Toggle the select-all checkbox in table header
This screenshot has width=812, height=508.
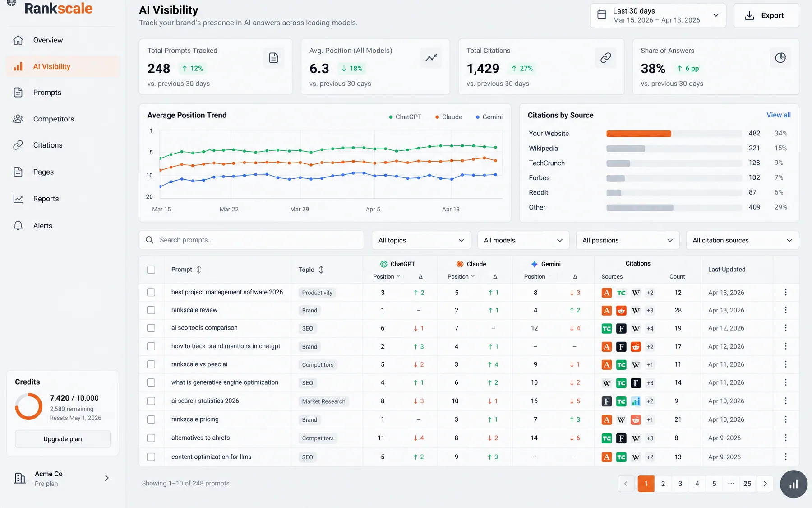tap(151, 270)
